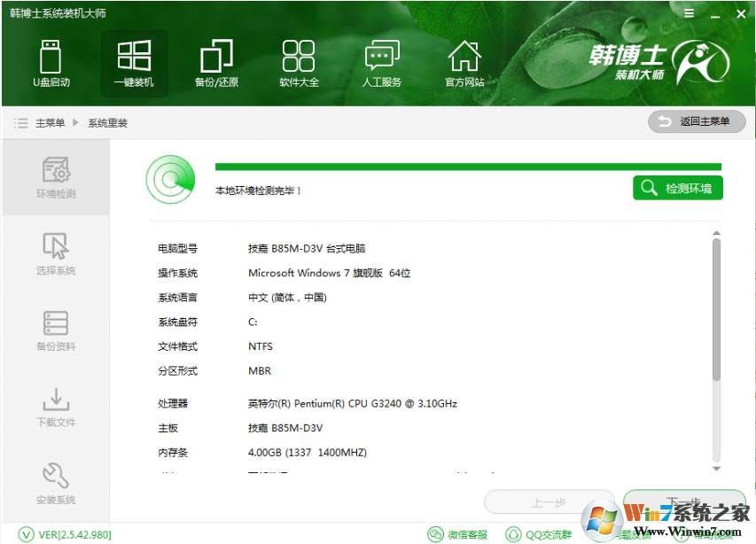
Task: Select the 环境检测 step in sidebar
Action: point(55,176)
